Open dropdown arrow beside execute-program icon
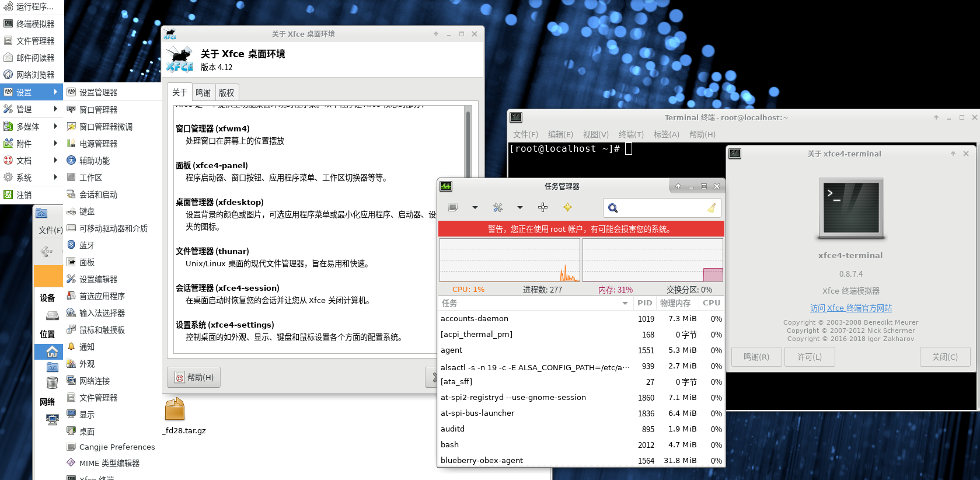Image resolution: width=980 pixels, height=480 pixels. click(475, 207)
